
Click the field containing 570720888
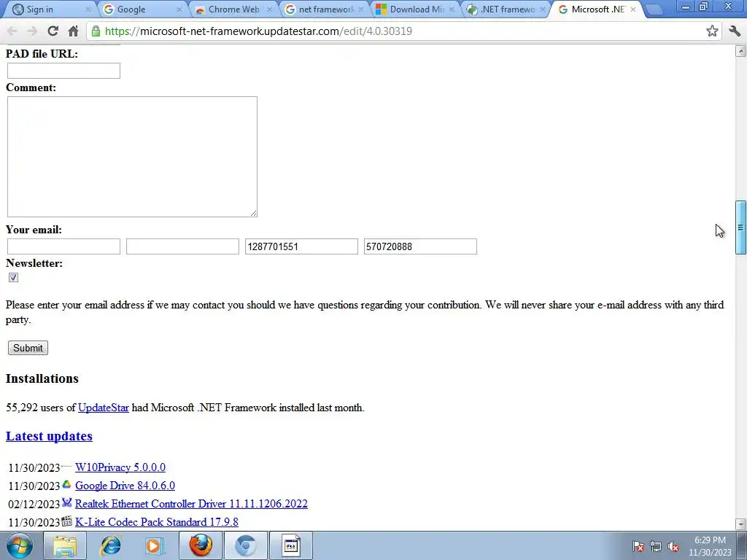click(x=420, y=246)
